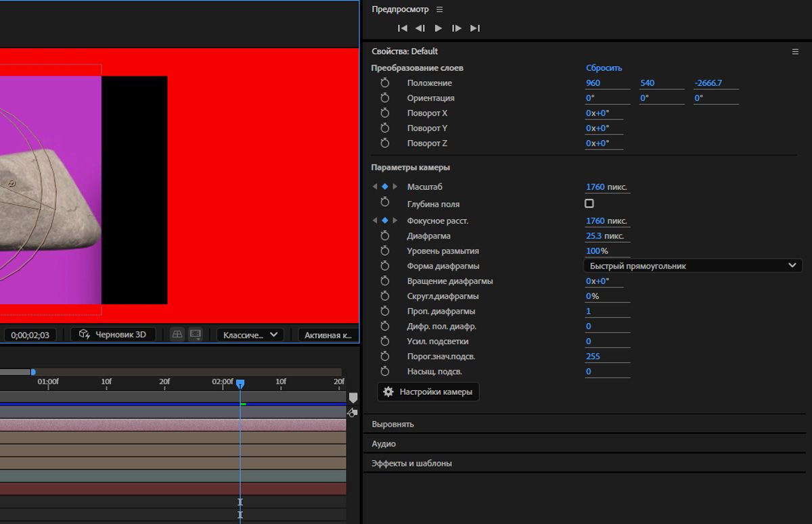Expand the Эффекты и шаблоны panel
812x524 pixels.
pos(411,464)
